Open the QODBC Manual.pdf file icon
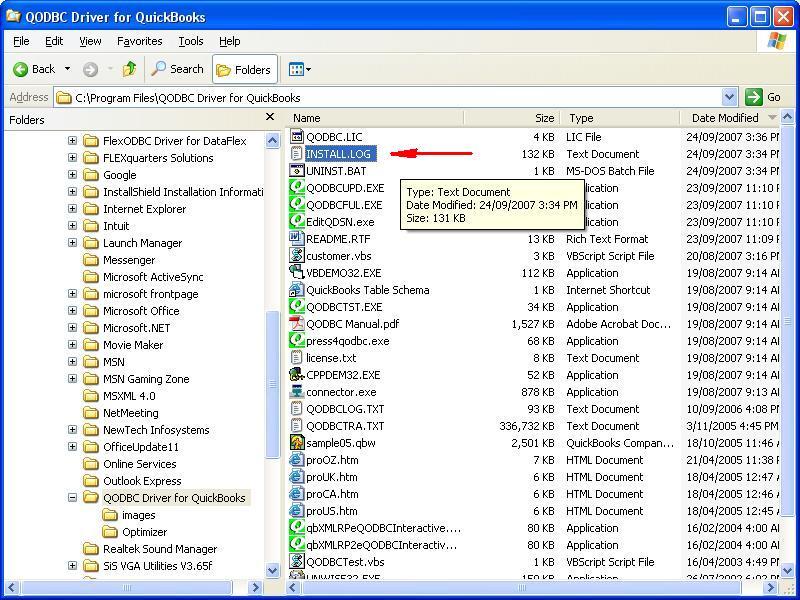 click(x=297, y=324)
